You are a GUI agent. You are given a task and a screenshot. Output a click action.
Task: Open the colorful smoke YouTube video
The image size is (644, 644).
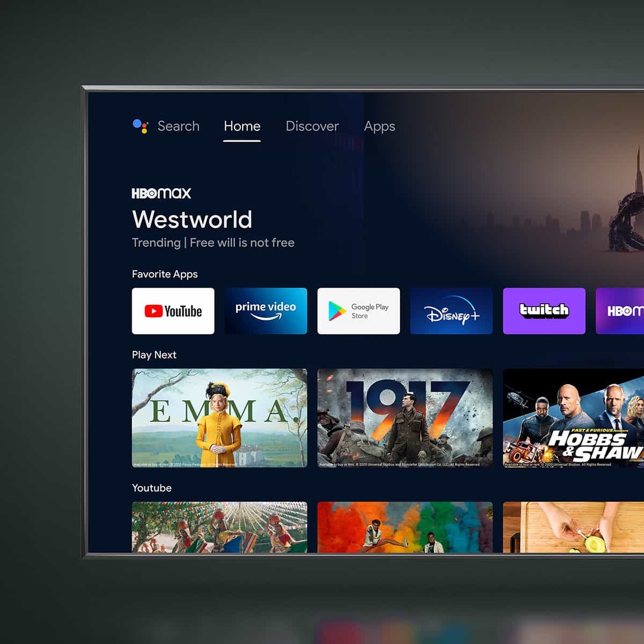point(405,527)
